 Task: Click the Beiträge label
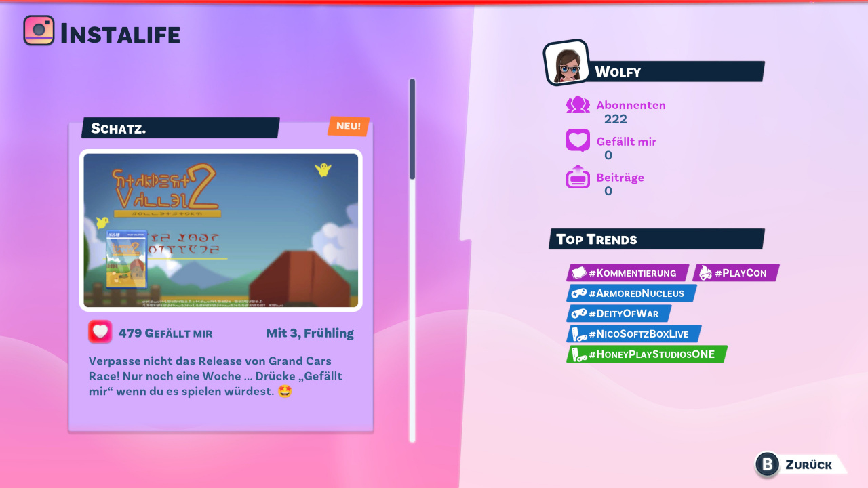tap(620, 178)
